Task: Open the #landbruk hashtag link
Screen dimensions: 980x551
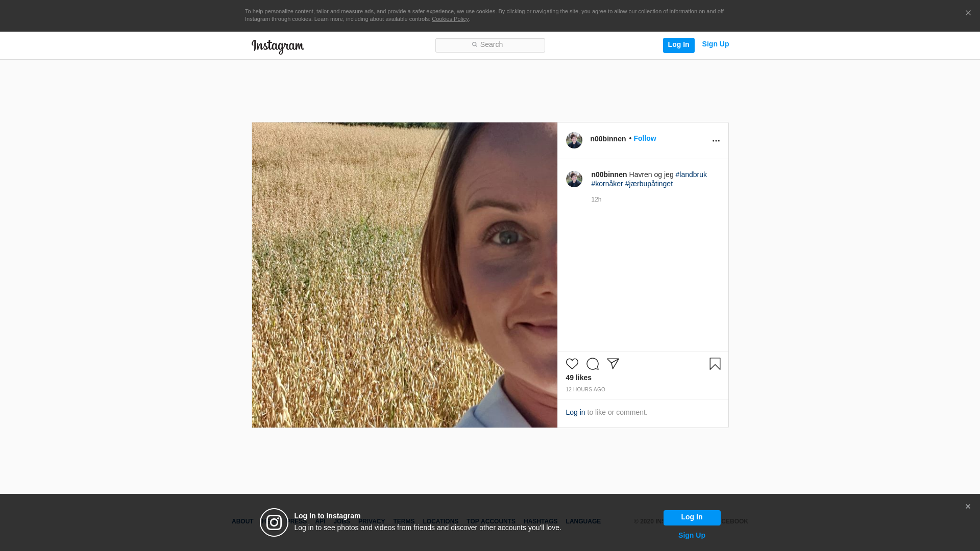Action: [x=691, y=174]
